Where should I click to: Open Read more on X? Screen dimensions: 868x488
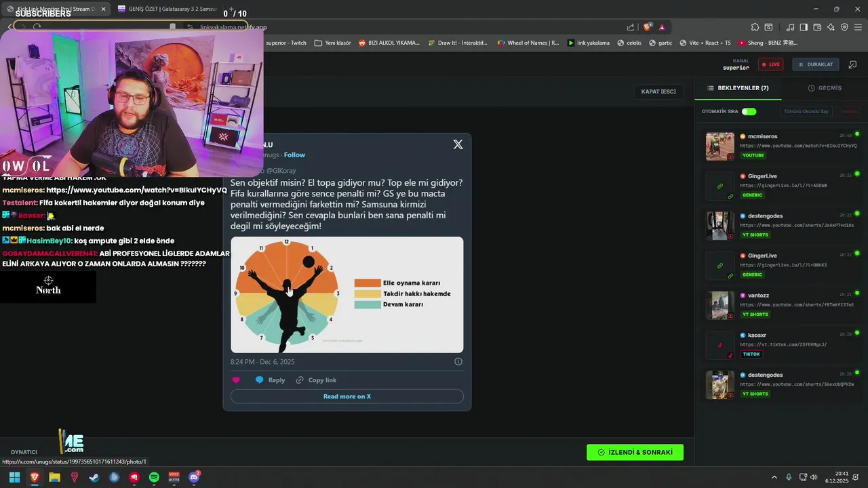(x=347, y=396)
